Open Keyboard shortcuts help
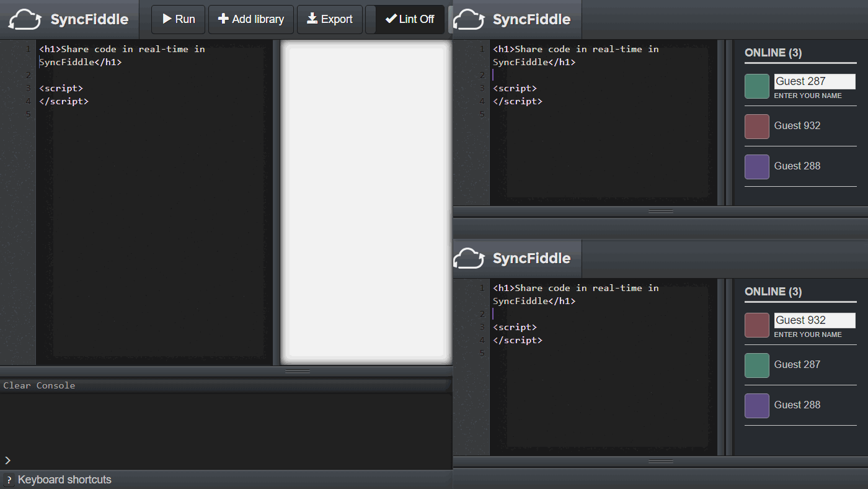 64,480
